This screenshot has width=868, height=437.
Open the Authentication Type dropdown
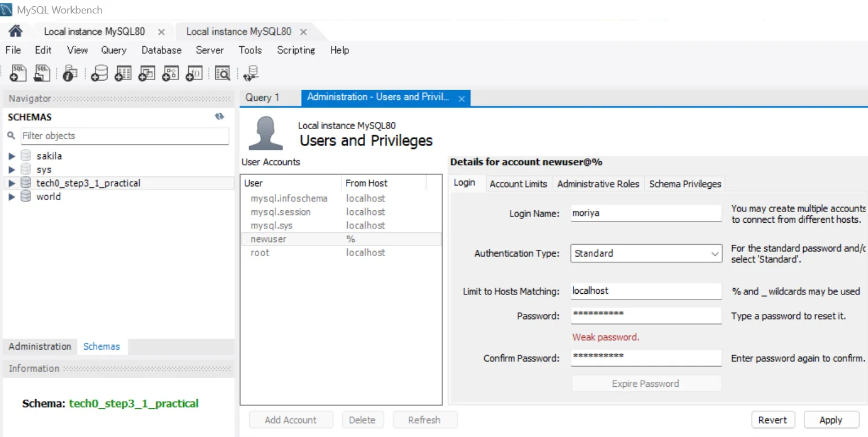pos(646,254)
